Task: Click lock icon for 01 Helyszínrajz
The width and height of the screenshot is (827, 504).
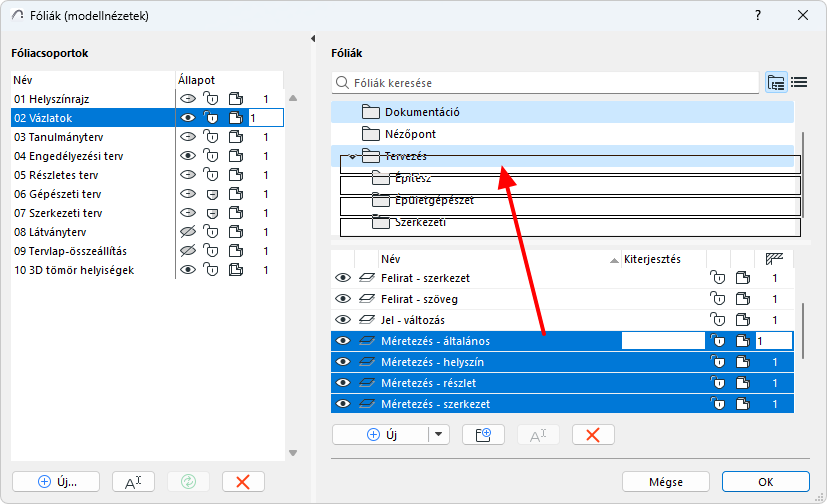Action: tap(211, 99)
